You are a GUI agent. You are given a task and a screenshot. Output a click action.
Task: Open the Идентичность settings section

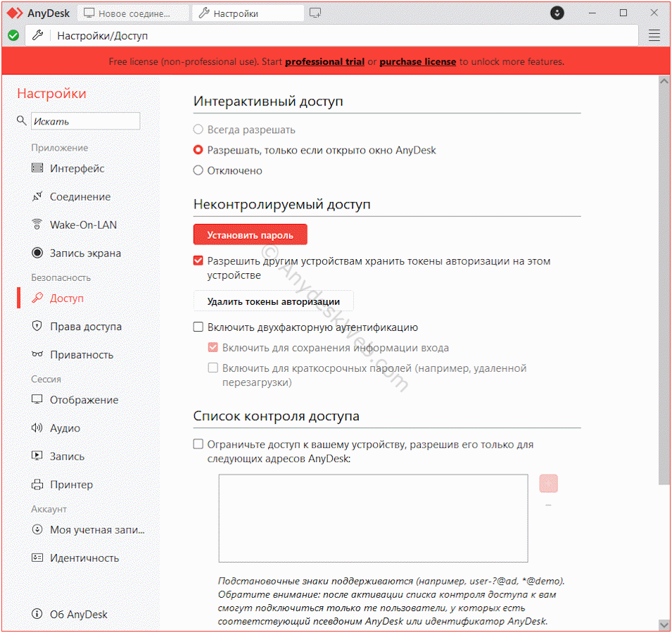[x=84, y=558]
